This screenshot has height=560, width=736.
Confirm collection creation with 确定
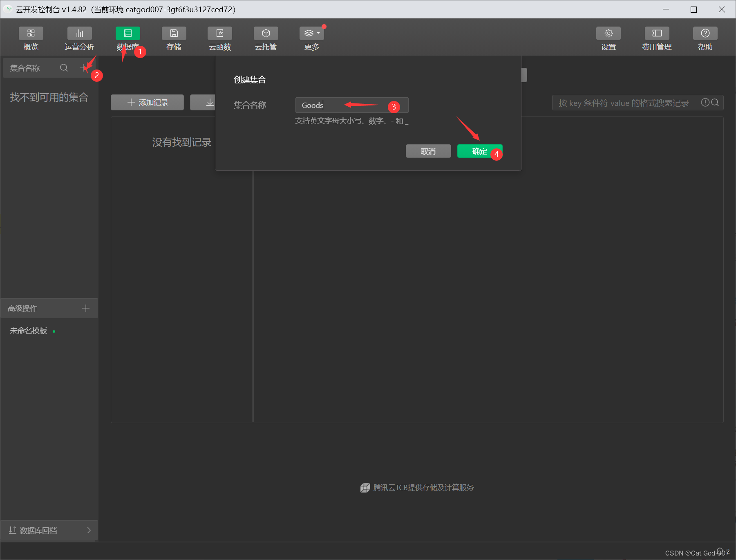(480, 151)
